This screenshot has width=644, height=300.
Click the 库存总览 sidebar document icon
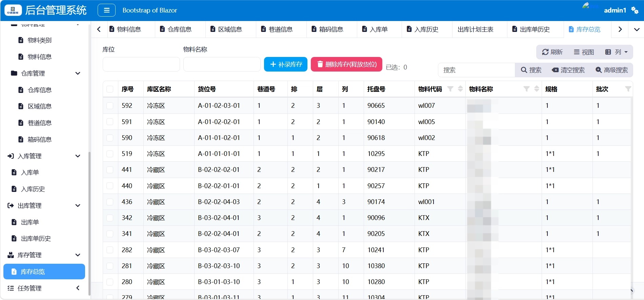(x=14, y=272)
